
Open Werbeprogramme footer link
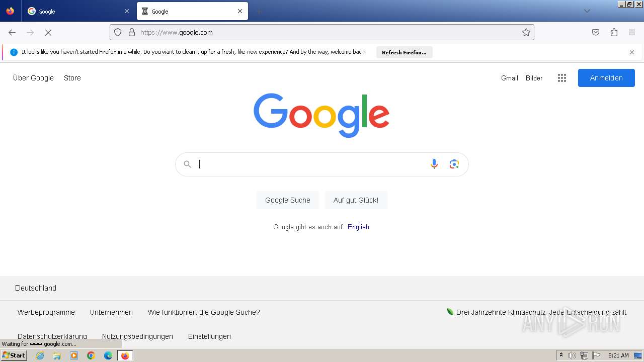point(46,312)
